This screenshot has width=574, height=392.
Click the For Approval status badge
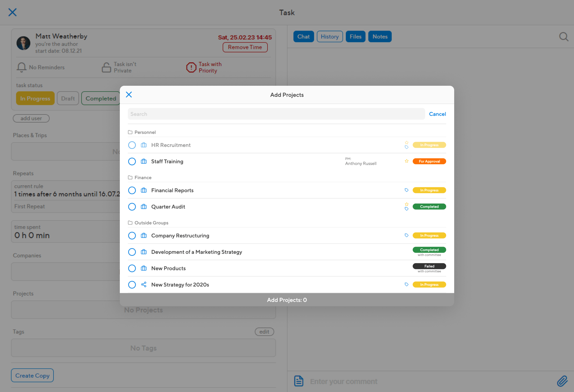(x=429, y=161)
